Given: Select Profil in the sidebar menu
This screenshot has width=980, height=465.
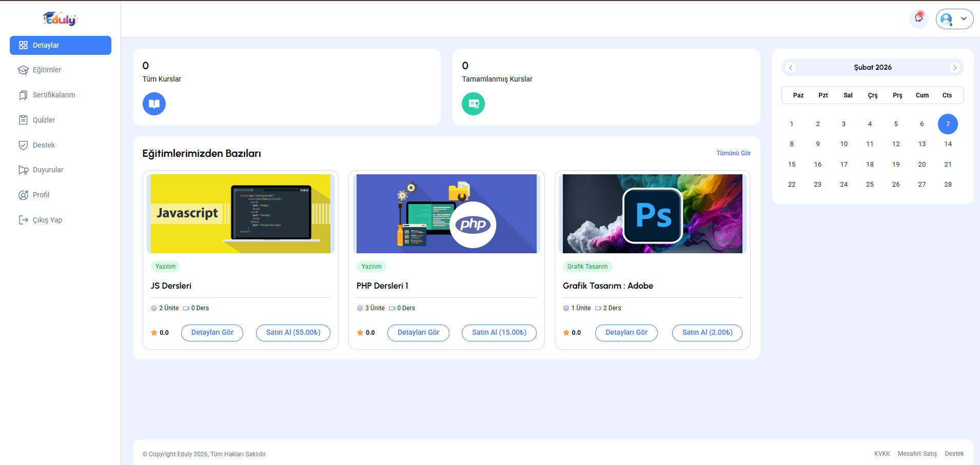Looking at the screenshot, I should pyautogui.click(x=41, y=195).
